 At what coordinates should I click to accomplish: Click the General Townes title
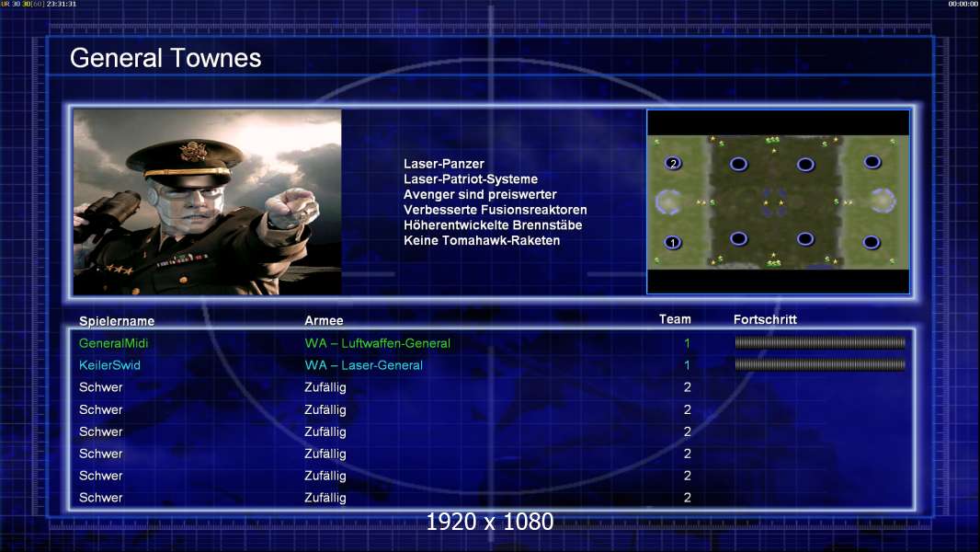165,58
